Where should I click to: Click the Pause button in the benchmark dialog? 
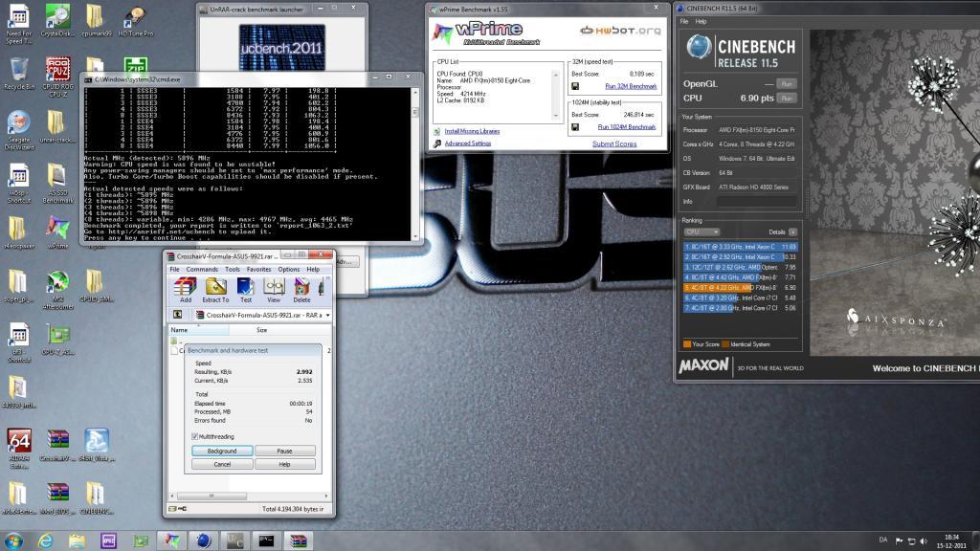point(284,451)
